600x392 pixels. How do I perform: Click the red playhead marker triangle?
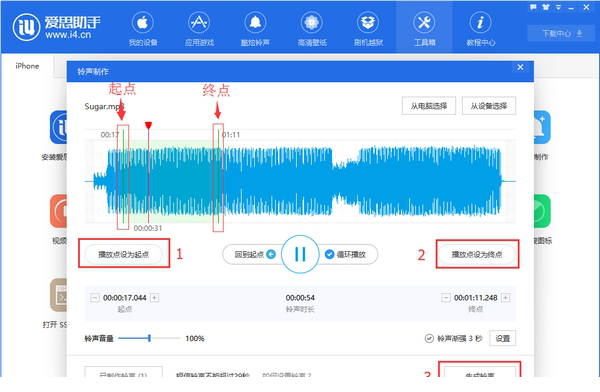click(148, 125)
